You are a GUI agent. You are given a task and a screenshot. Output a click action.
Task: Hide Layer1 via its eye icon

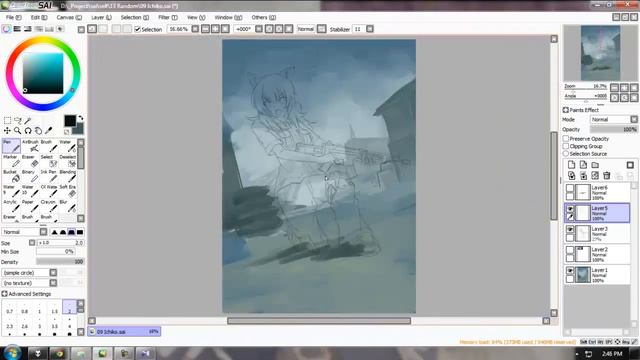click(x=570, y=271)
